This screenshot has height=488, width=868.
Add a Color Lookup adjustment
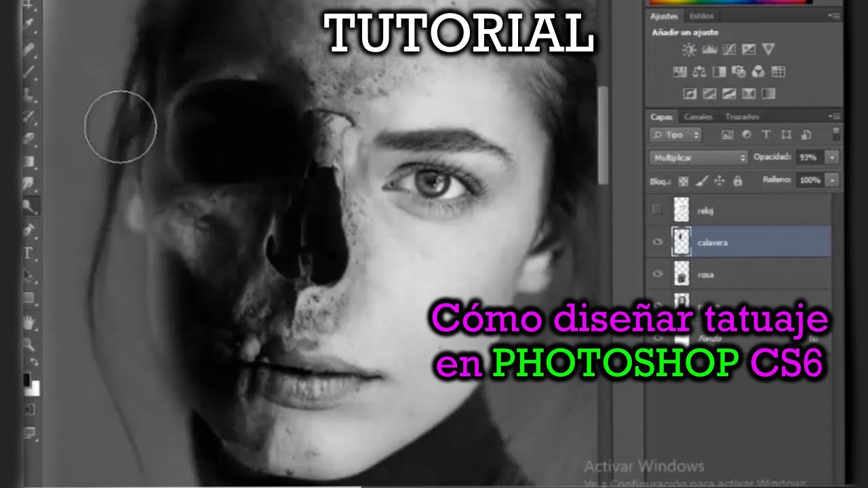(778, 71)
